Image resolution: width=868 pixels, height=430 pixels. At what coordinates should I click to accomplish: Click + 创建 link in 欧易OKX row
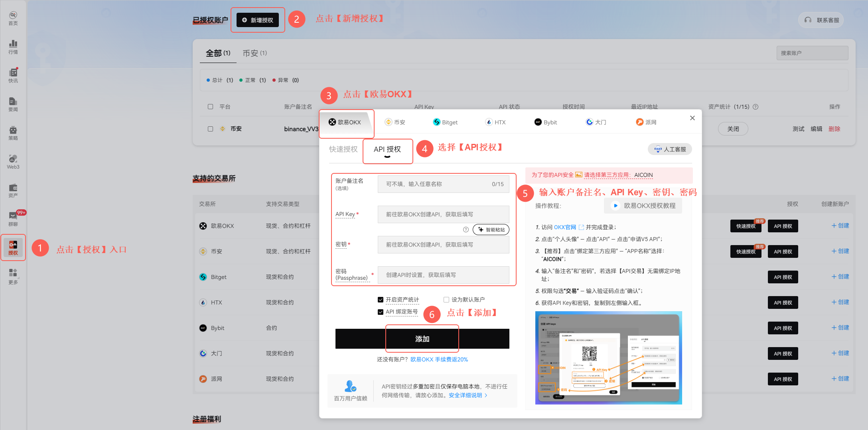(840, 226)
